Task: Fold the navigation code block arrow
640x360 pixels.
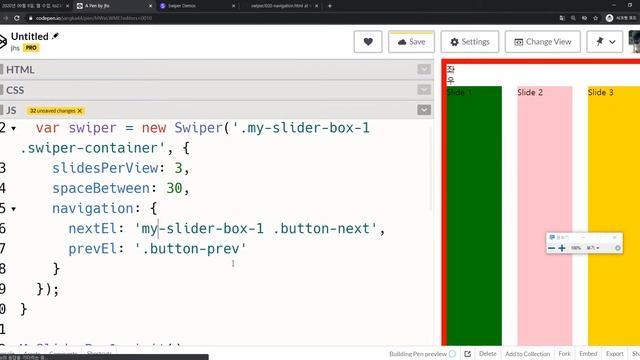Action: 13,209
